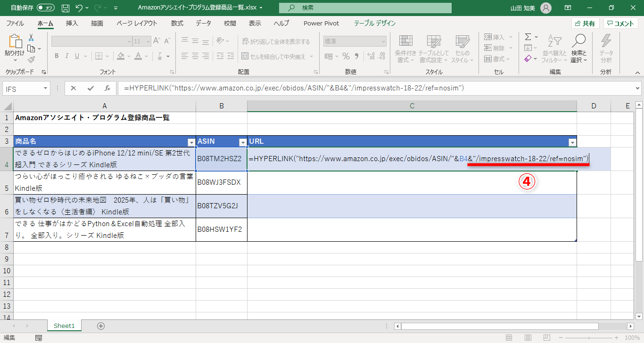Toggle the AutoSave switch
The image size is (644, 343).
[x=45, y=8]
